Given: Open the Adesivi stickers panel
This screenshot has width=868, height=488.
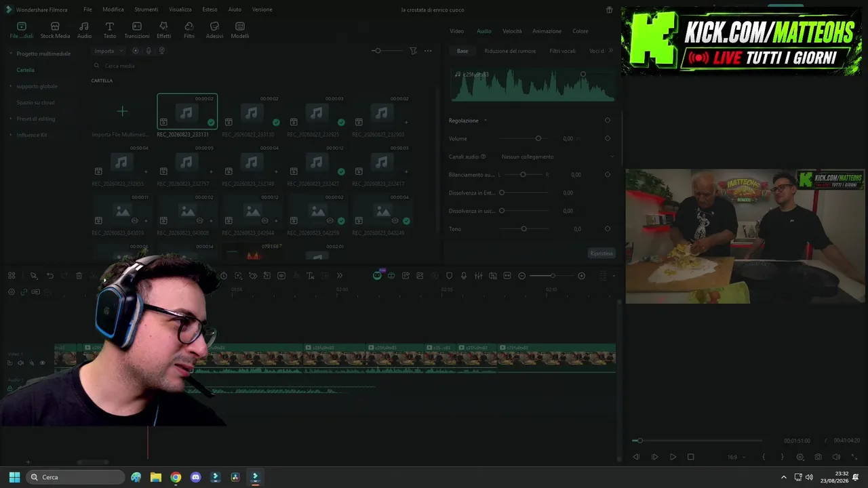Looking at the screenshot, I should 214,30.
